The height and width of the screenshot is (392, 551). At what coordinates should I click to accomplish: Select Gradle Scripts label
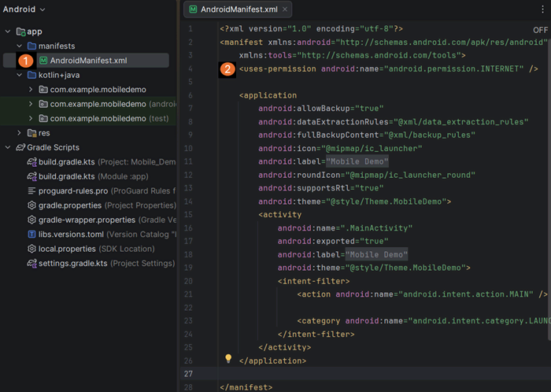coord(53,147)
